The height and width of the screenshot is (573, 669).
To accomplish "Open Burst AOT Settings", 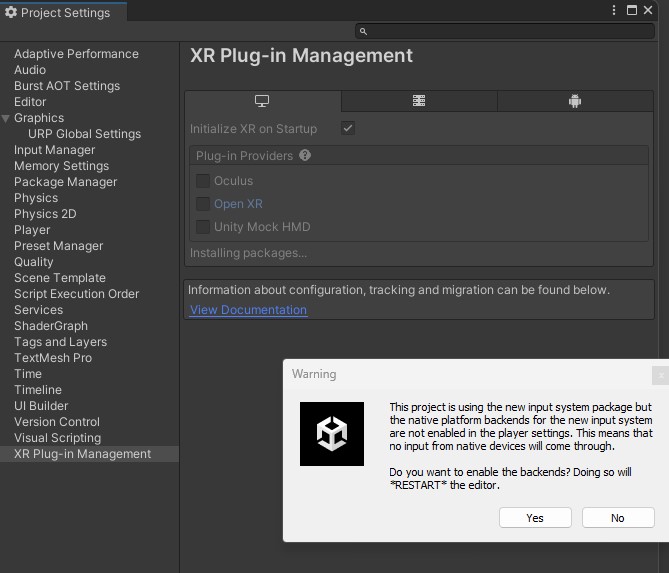I will point(67,86).
